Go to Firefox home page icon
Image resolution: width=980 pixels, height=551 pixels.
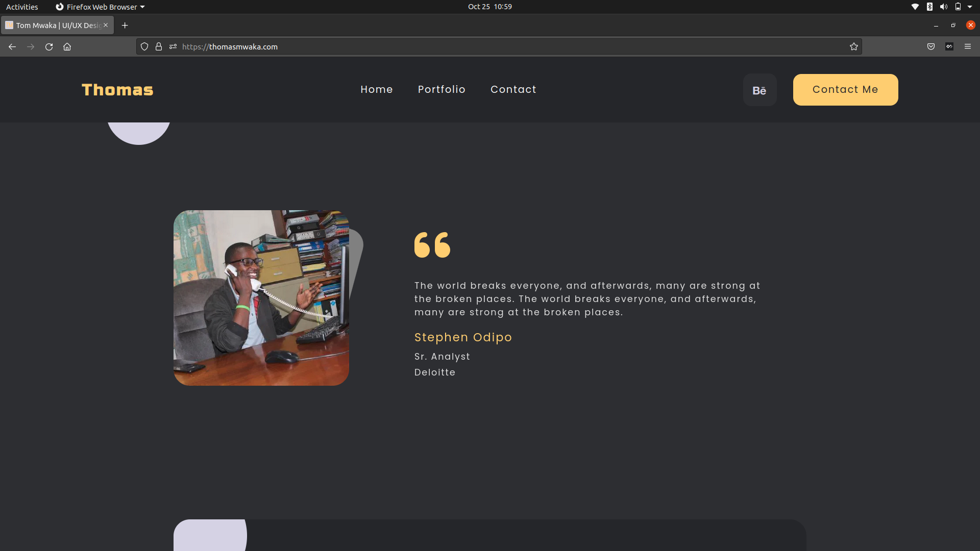(67, 46)
